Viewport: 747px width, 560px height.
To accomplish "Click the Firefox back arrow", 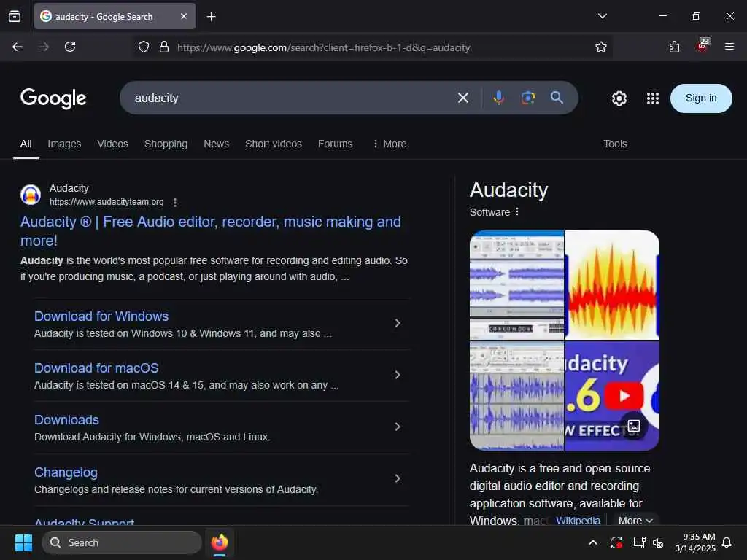I will [18, 47].
